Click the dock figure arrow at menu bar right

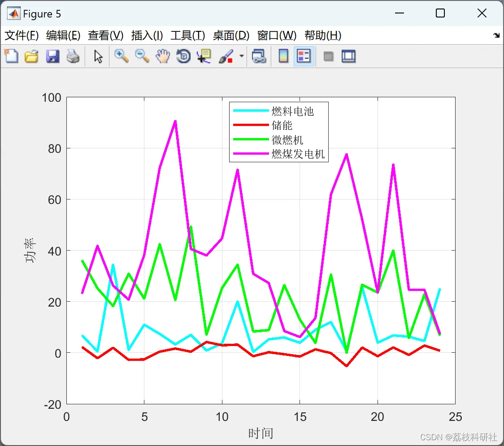pos(497,35)
